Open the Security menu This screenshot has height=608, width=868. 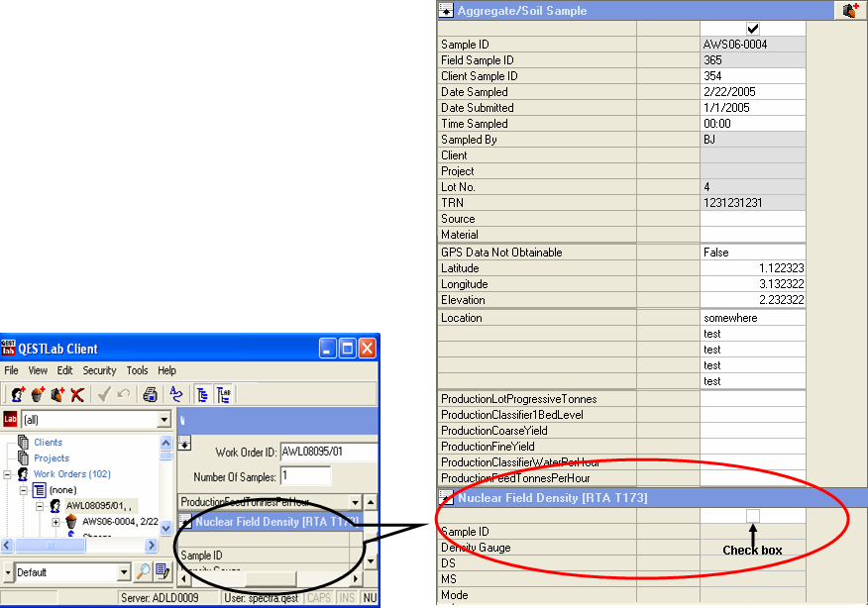pyautogui.click(x=99, y=370)
